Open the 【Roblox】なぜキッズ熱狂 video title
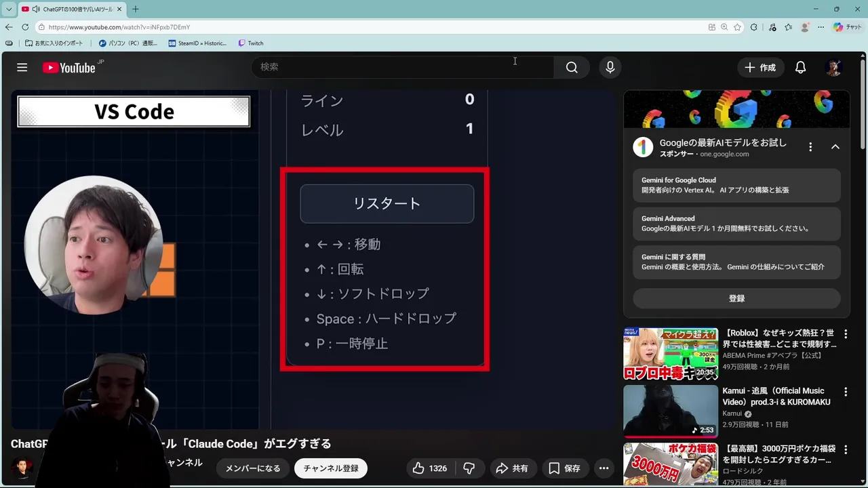 [780, 339]
